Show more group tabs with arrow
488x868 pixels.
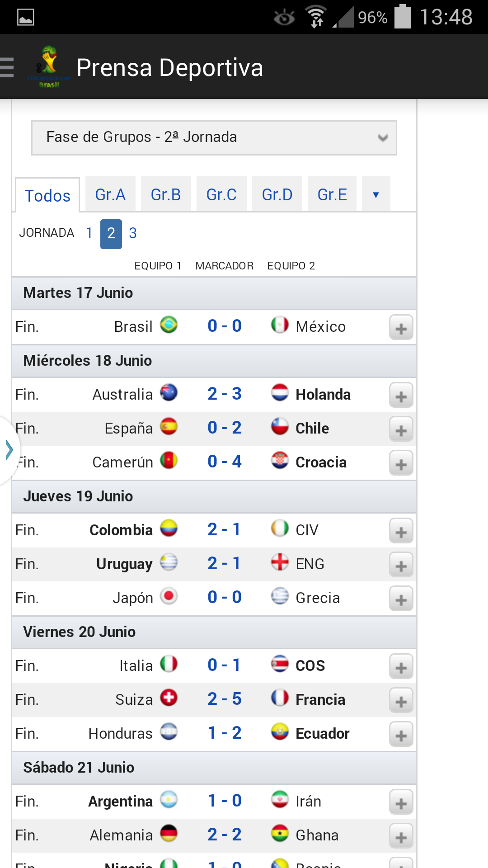coord(376,194)
